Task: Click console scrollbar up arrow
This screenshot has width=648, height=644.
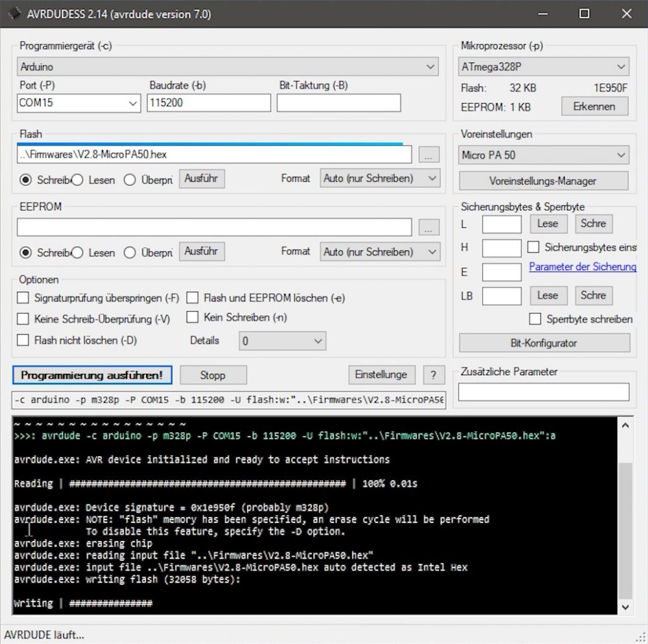Action: point(625,425)
